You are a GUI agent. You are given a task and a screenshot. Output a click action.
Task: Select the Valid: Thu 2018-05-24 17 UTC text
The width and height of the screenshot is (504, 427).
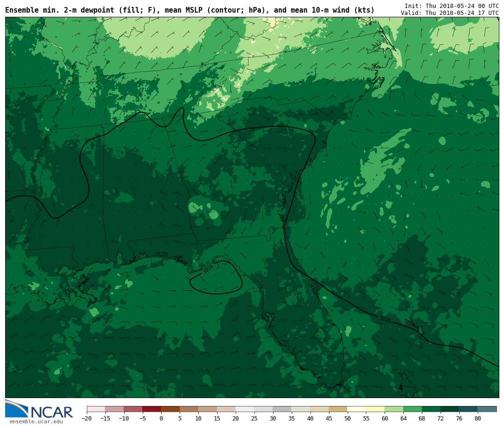450,13
